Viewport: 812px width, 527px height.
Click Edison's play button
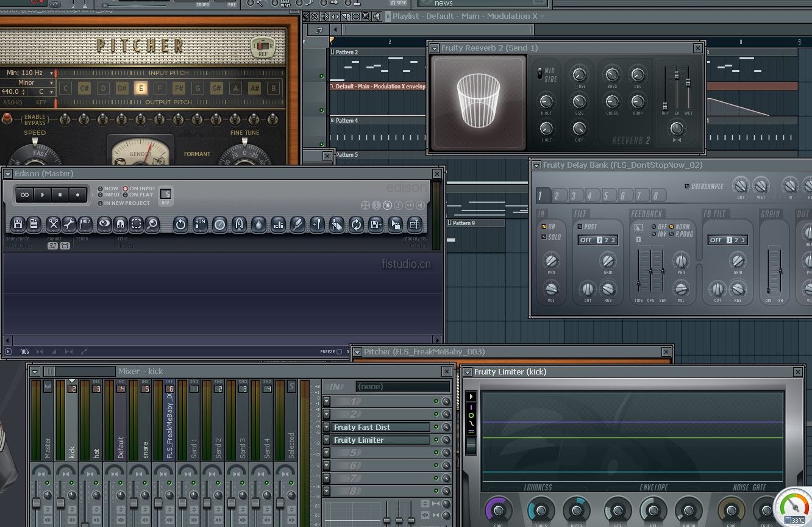point(42,195)
